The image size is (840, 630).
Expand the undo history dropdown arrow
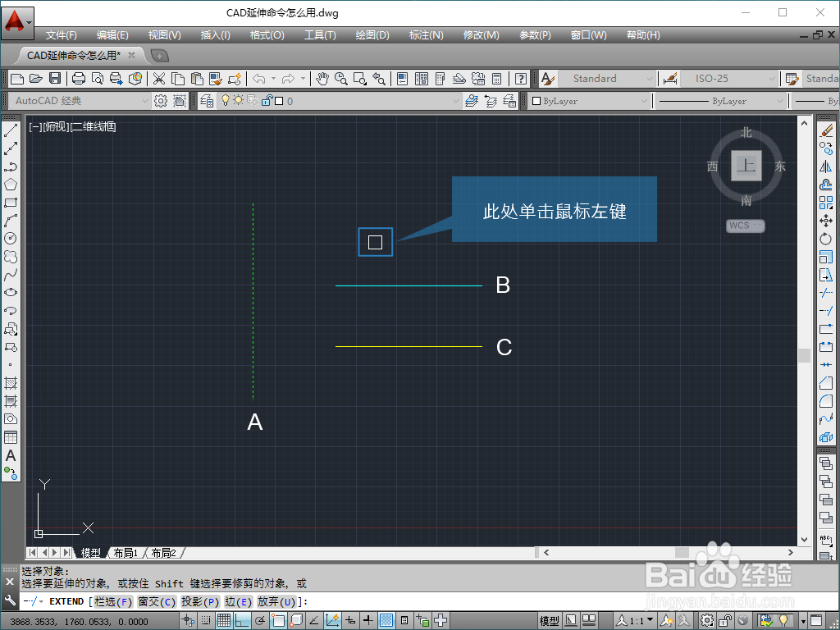[273, 79]
